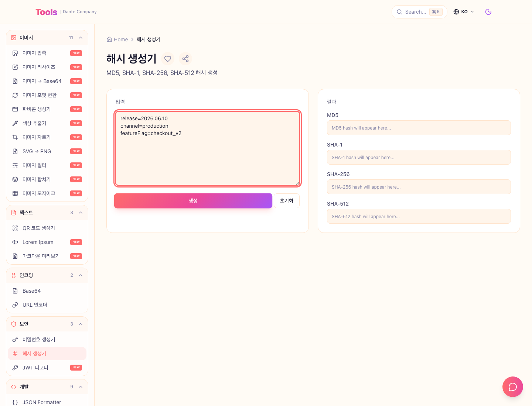
Task: Open share options via share icon
Action: click(185, 59)
